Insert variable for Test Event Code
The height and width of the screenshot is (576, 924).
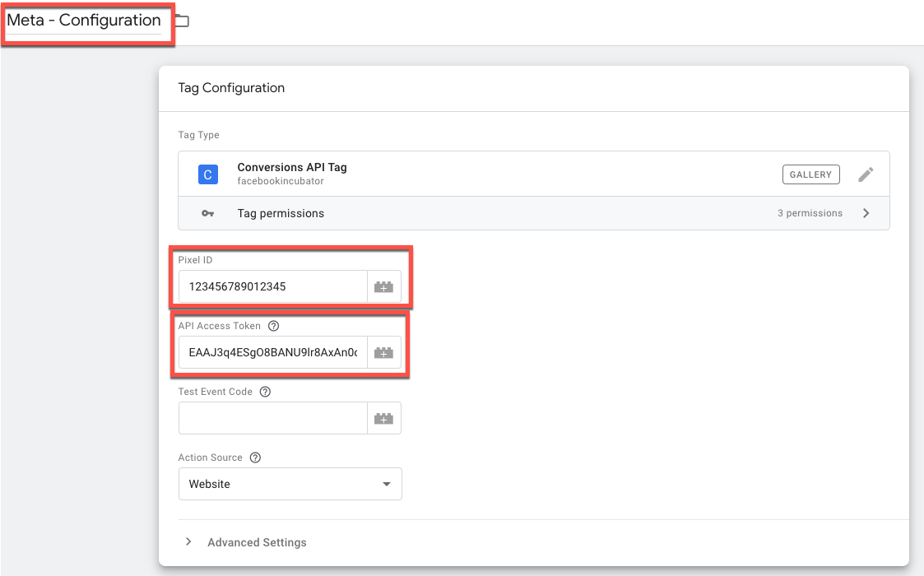point(384,419)
